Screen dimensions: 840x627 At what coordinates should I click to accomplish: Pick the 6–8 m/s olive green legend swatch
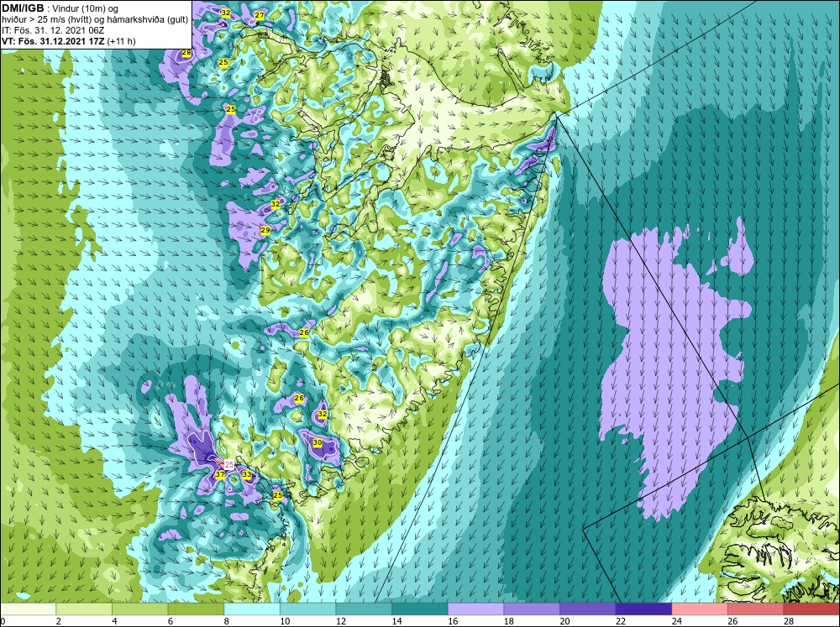click(196, 609)
